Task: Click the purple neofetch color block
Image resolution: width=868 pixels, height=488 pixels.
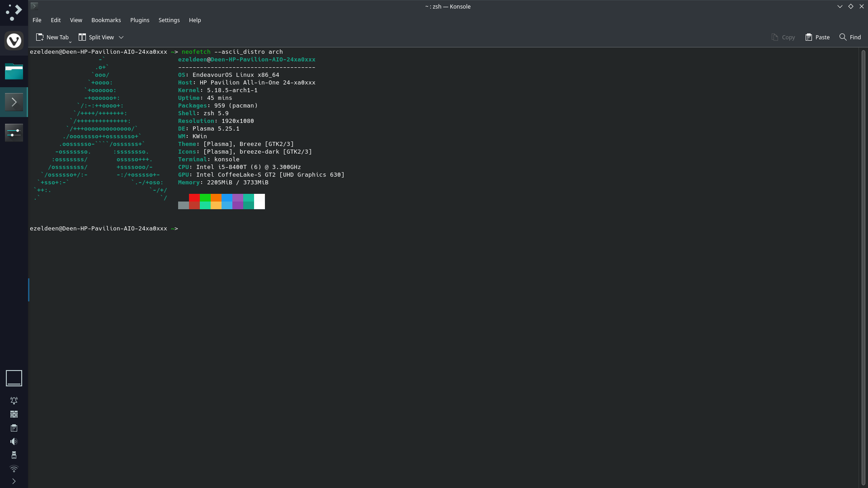Action: click(238, 197)
